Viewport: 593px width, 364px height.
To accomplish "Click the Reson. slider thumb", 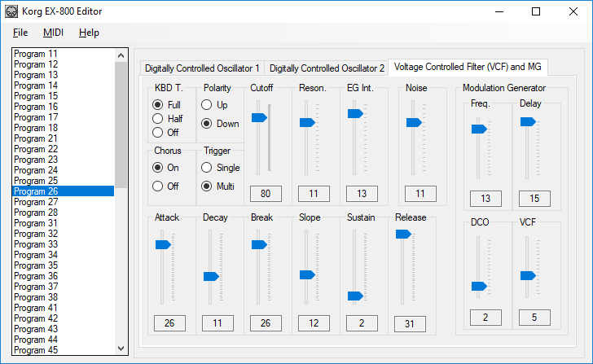I will [x=307, y=122].
